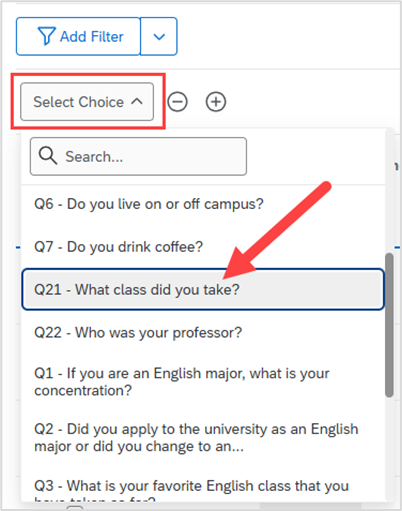Choose Q21 What class did you take
Screen dimensions: 402x511
(203, 289)
